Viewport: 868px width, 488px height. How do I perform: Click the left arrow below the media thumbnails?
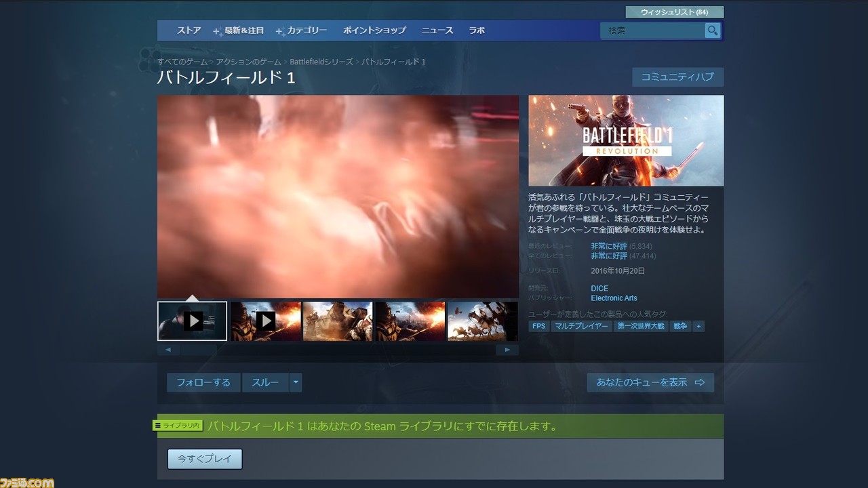(169, 350)
